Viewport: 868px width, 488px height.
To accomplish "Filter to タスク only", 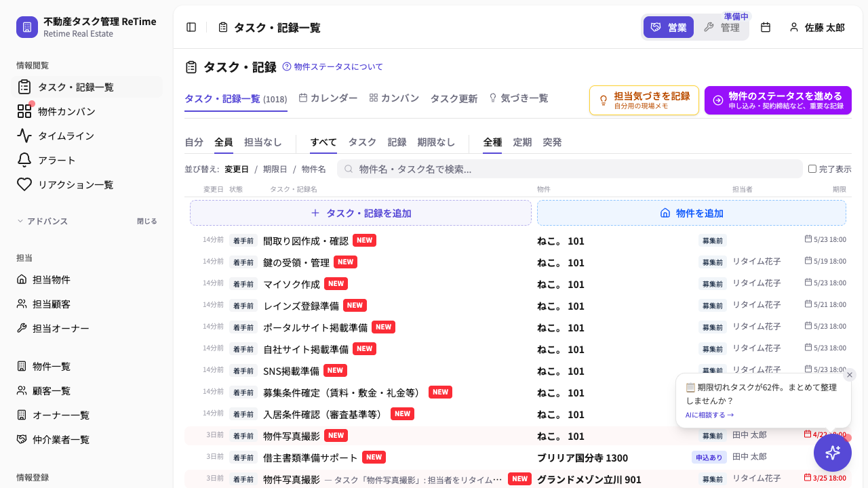I will [x=362, y=142].
